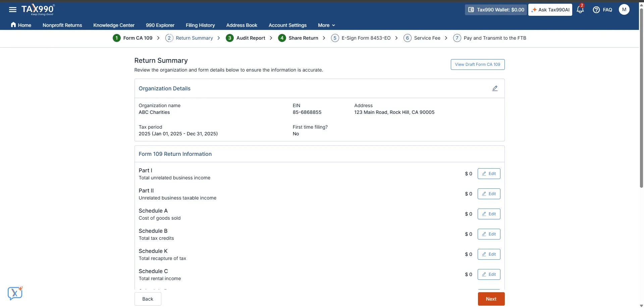This screenshot has width=644, height=308.
Task: Open the Tax990 Wallet
Action: (495, 9)
